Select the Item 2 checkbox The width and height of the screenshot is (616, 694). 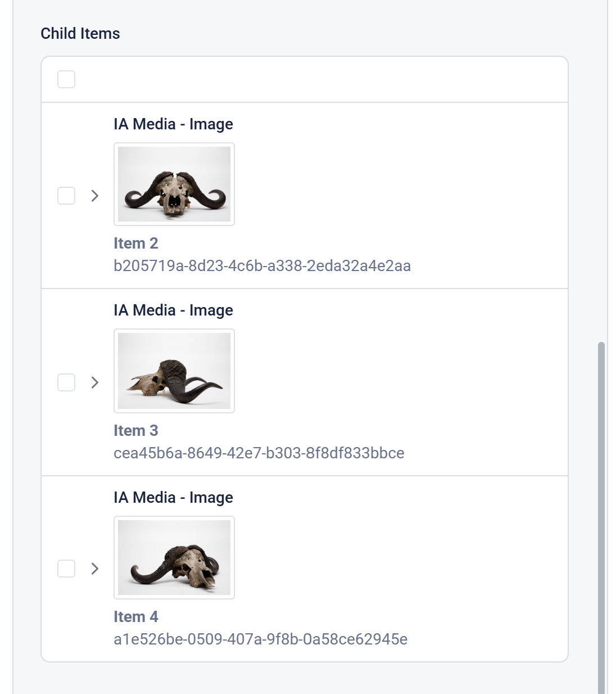point(66,196)
